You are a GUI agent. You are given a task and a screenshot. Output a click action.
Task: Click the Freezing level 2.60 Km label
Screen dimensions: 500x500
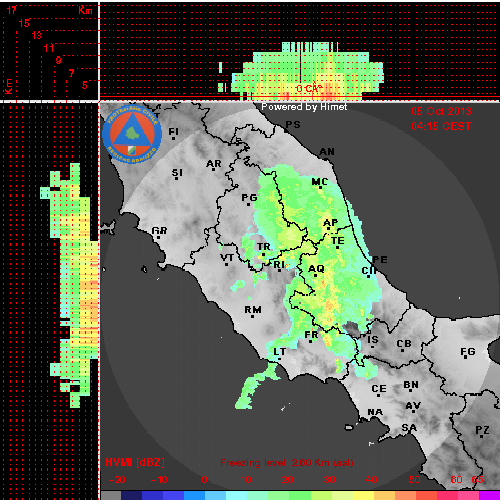click(287, 463)
